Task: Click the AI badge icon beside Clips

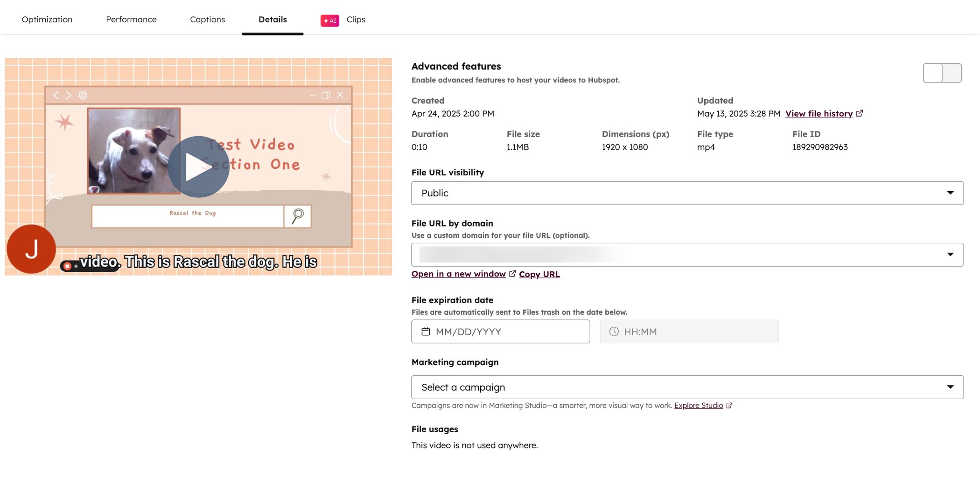Action: (329, 21)
